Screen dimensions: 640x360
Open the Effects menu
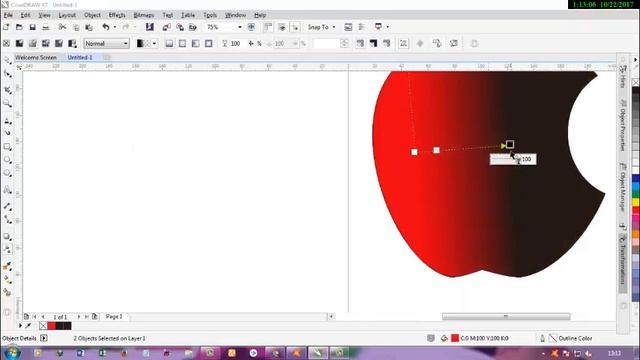tap(117, 15)
